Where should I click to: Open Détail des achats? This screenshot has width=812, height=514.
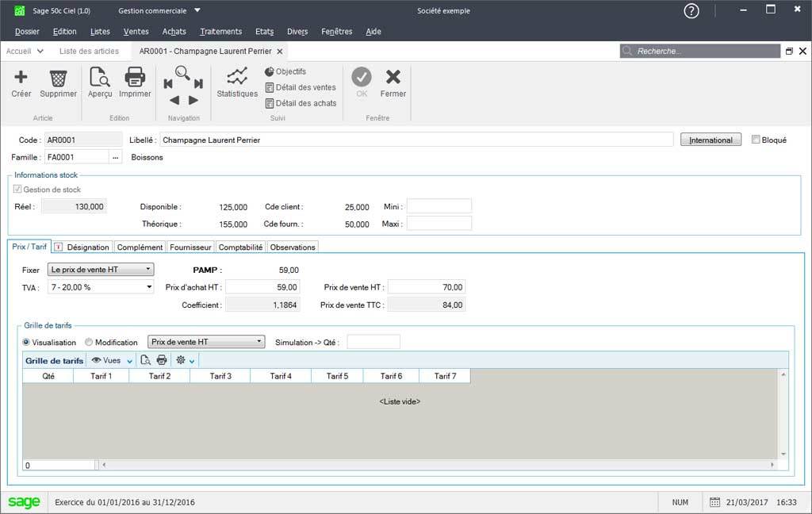tap(301, 103)
